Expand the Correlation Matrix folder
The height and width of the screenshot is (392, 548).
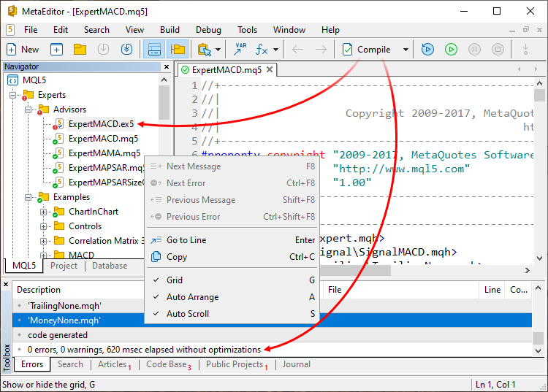[43, 241]
